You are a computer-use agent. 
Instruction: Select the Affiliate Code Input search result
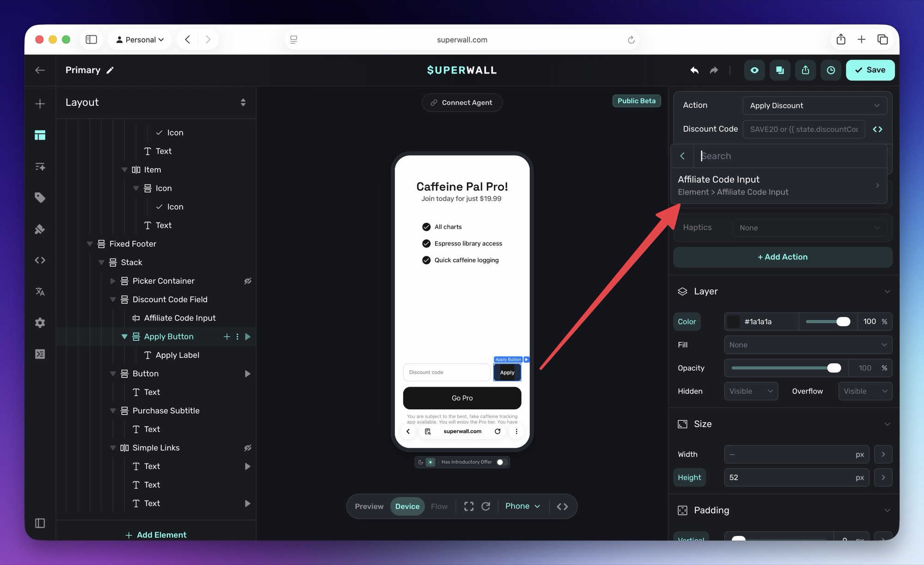779,185
